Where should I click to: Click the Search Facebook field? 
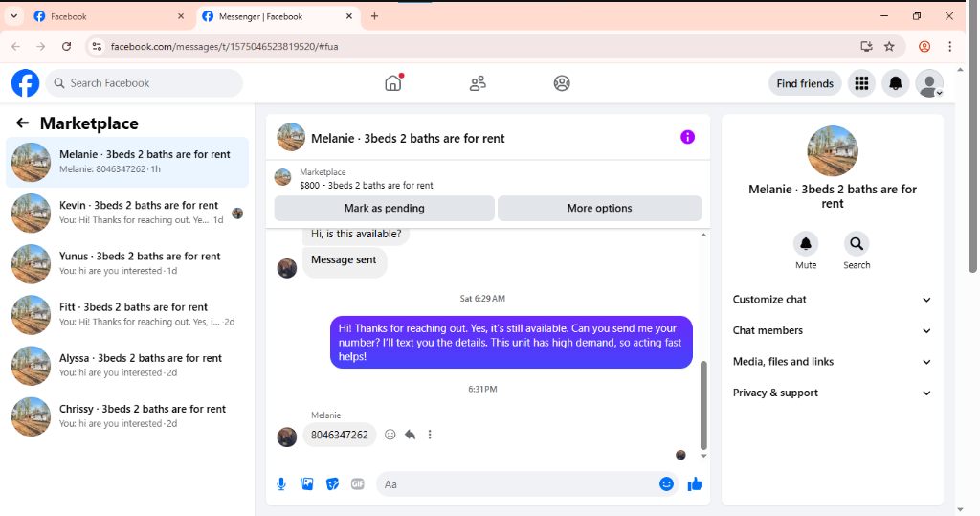(144, 83)
